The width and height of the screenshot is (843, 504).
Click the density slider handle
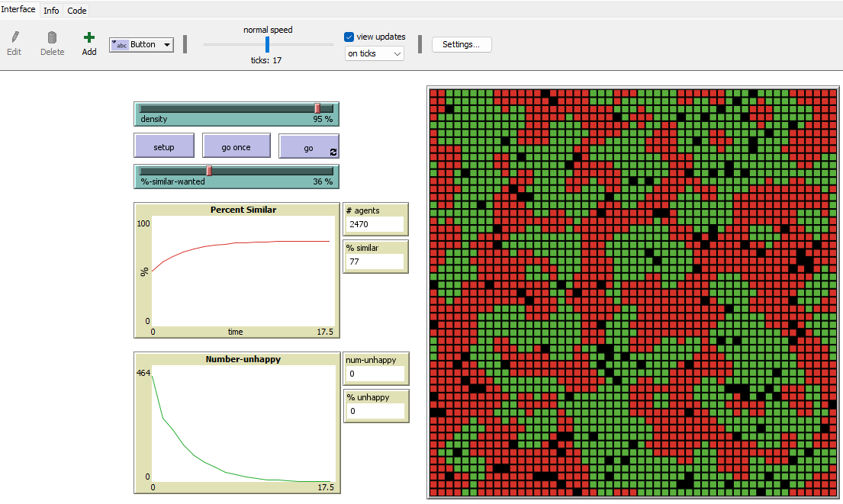(x=317, y=108)
